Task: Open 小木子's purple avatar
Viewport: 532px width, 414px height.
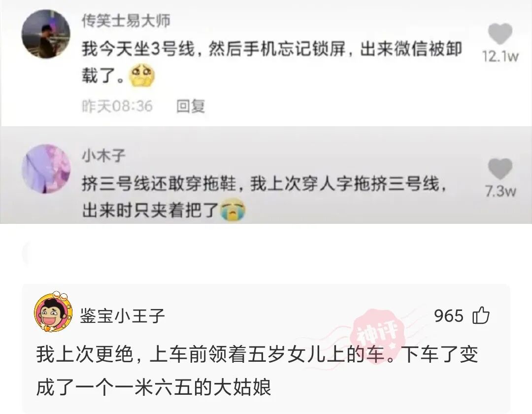Action: point(46,169)
